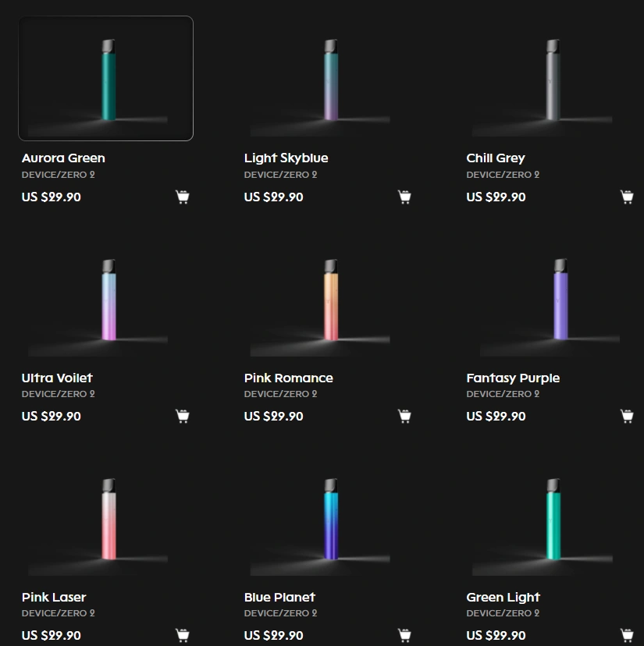Add Pink Romance to cart

404,416
